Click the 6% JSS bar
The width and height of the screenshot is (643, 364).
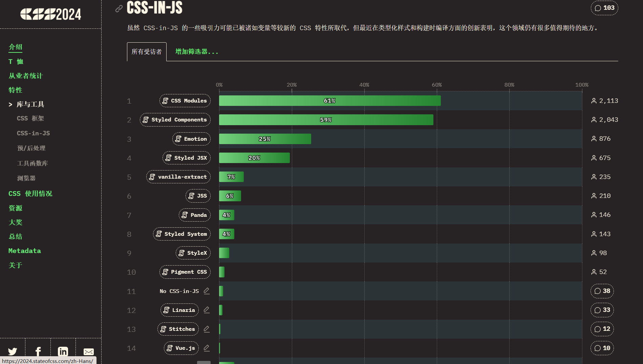[x=230, y=196]
